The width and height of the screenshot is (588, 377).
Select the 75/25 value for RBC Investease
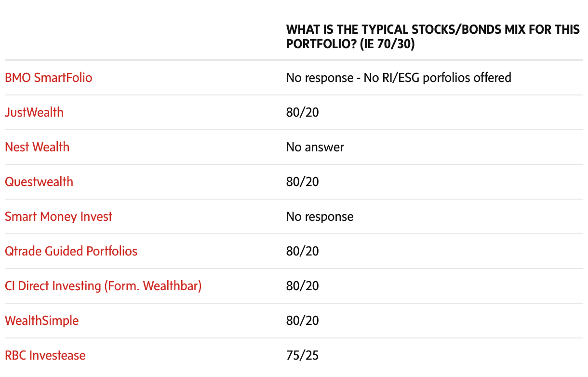click(303, 355)
